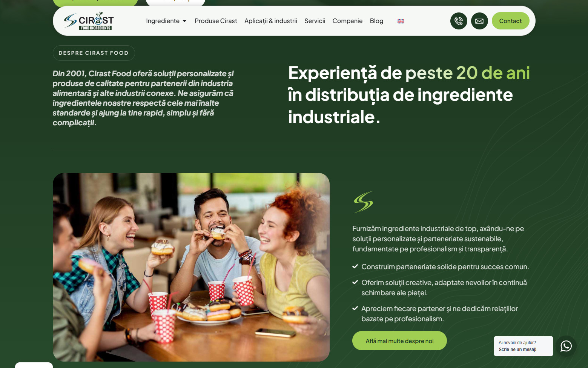
Task: Go to Produse Cirast
Action: tap(216, 21)
